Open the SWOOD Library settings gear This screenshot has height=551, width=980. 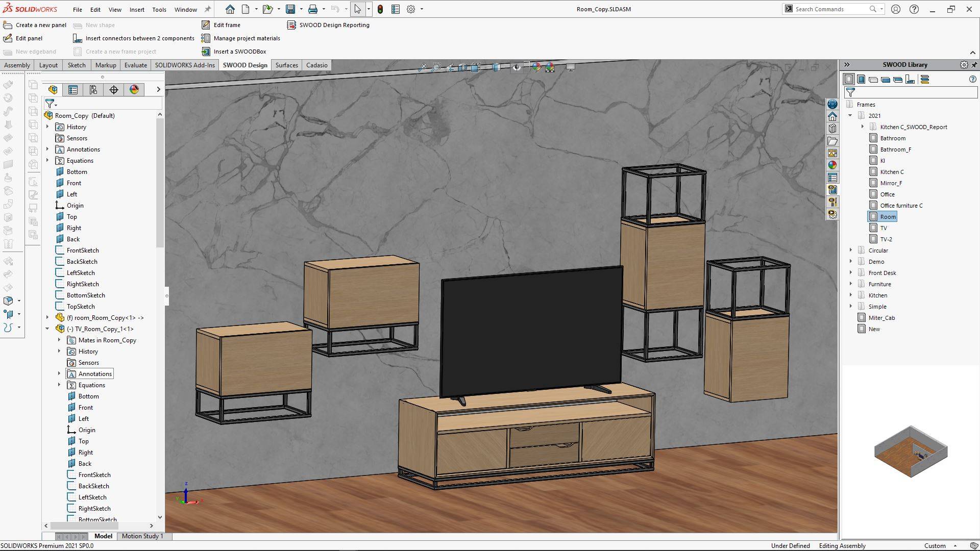click(x=964, y=65)
